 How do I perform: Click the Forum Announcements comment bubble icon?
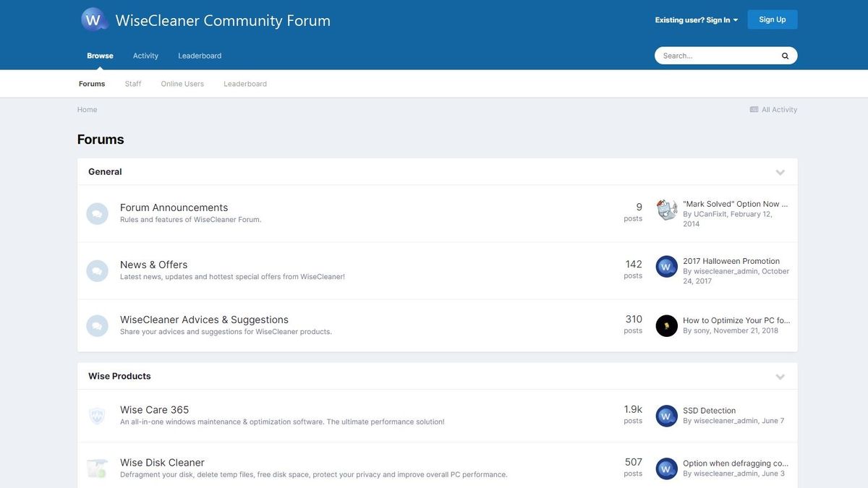(x=96, y=213)
